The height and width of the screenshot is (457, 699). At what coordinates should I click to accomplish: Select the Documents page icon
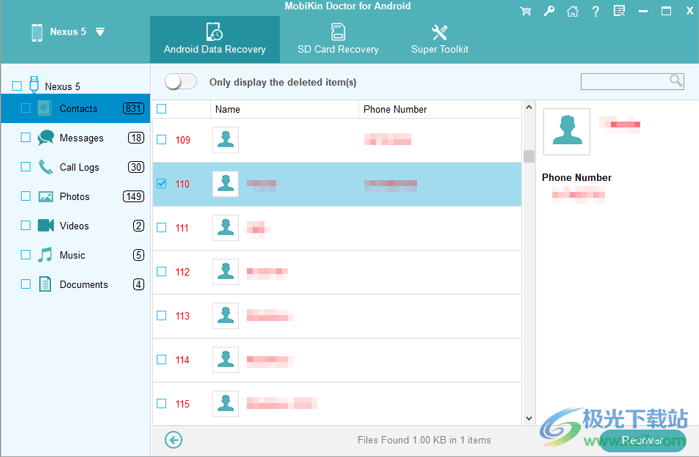[x=45, y=284]
